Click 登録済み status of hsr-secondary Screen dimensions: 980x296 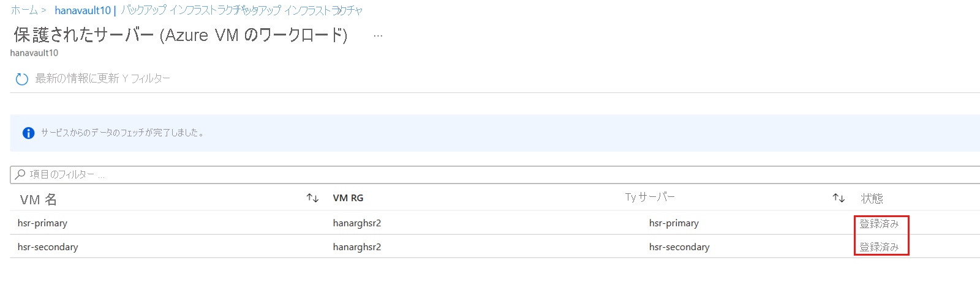(x=879, y=246)
